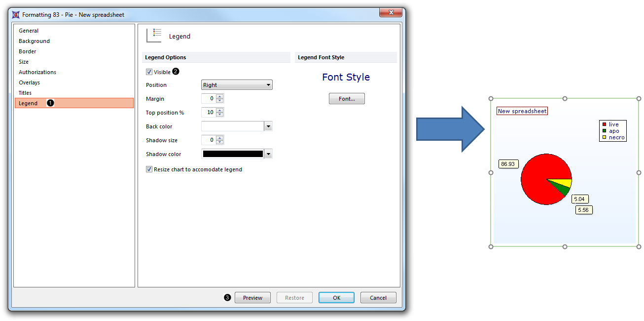Click the Legend header icon
The width and height of the screenshot is (644, 321).
point(154,36)
